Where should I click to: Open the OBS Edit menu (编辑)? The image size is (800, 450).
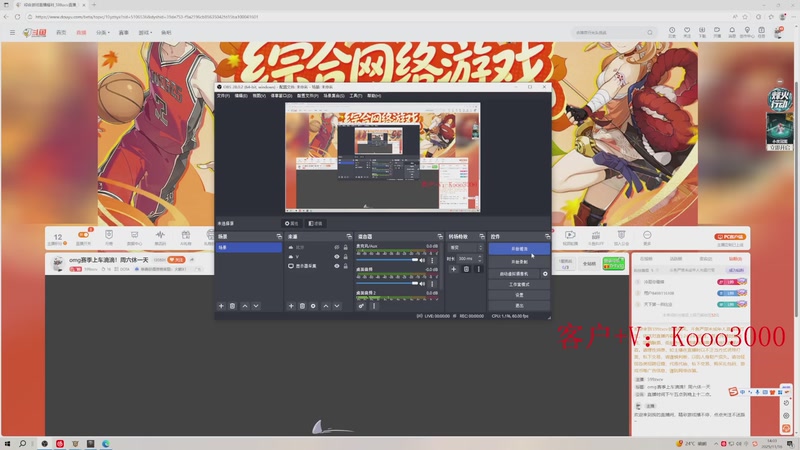241,96
